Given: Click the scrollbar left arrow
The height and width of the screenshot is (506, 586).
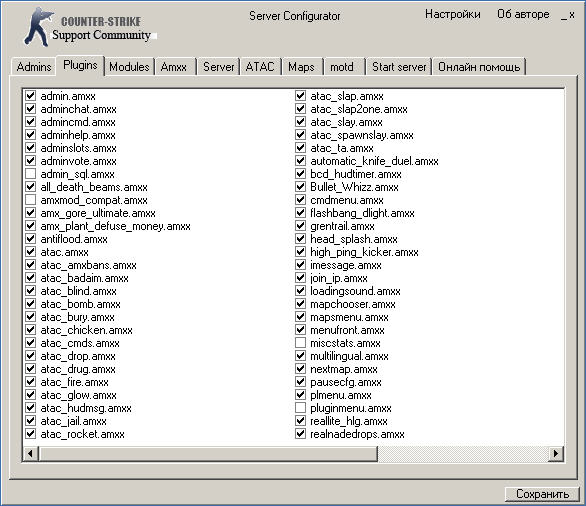Looking at the screenshot, I should pyautogui.click(x=30, y=453).
